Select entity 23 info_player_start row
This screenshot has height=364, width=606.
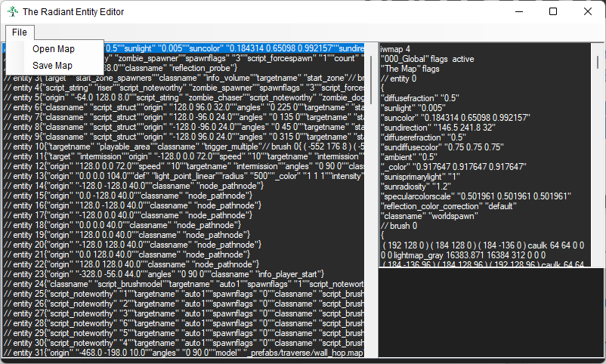184,274
